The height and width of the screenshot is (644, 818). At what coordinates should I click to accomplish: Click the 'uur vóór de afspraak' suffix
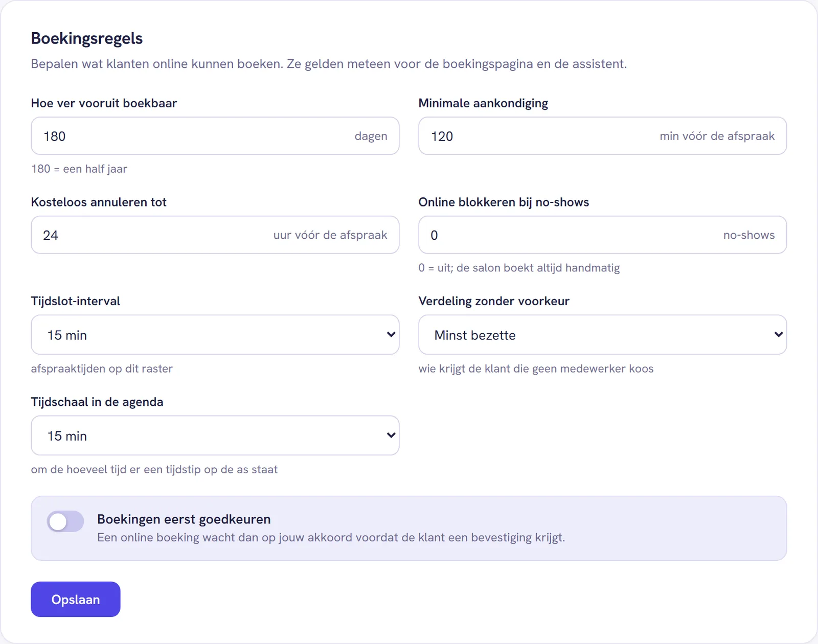pyautogui.click(x=330, y=235)
